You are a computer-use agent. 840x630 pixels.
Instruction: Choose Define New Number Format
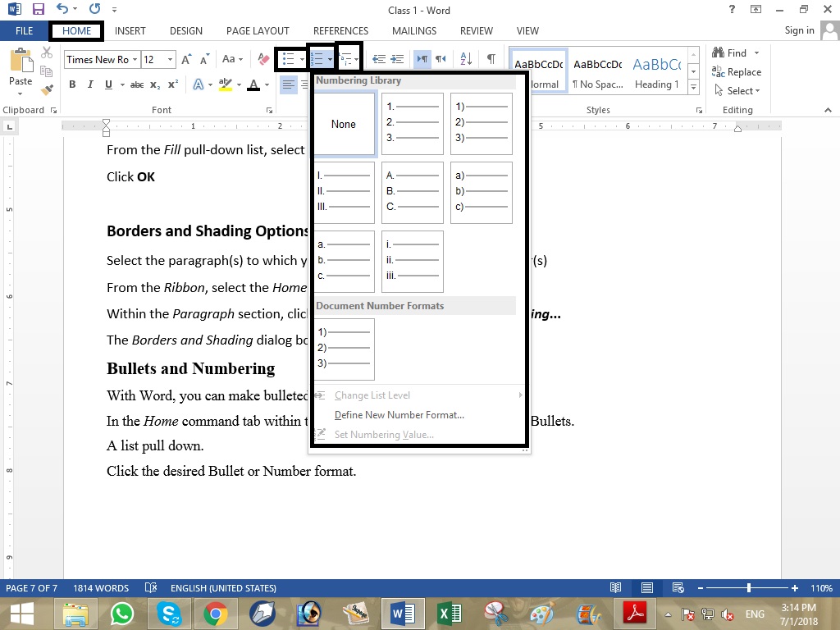[399, 414]
